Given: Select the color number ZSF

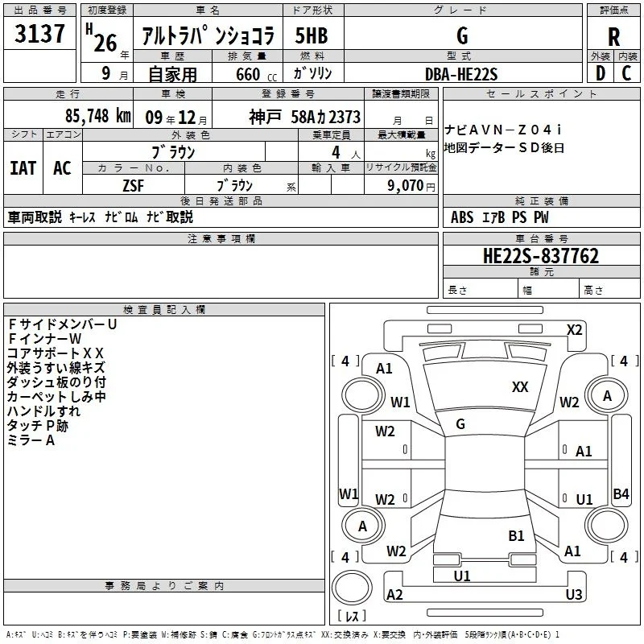Looking at the screenshot, I should (x=134, y=186).
